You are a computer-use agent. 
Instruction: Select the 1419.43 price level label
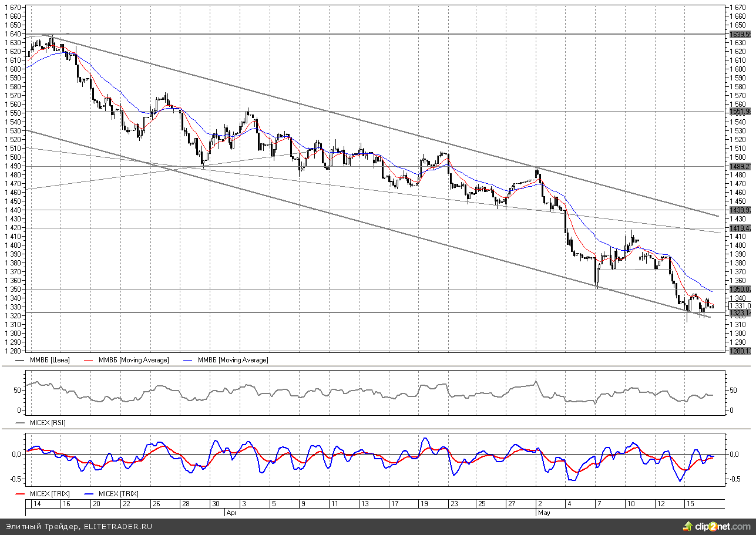(740, 228)
